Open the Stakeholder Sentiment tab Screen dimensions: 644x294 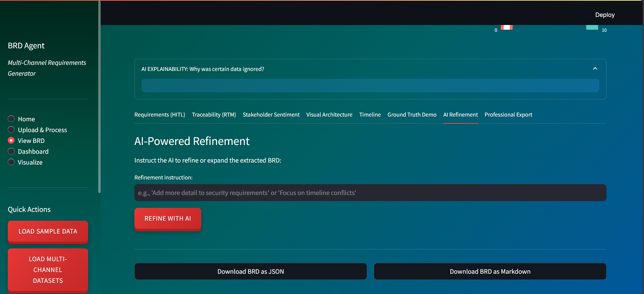coord(271,115)
